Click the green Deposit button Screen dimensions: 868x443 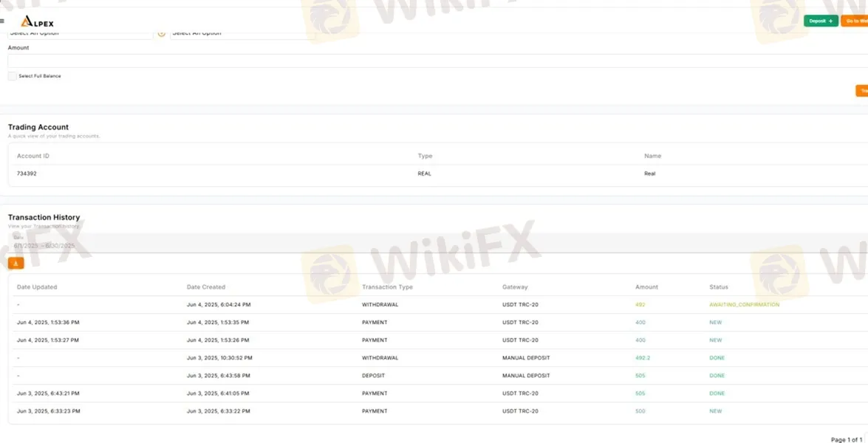821,21
